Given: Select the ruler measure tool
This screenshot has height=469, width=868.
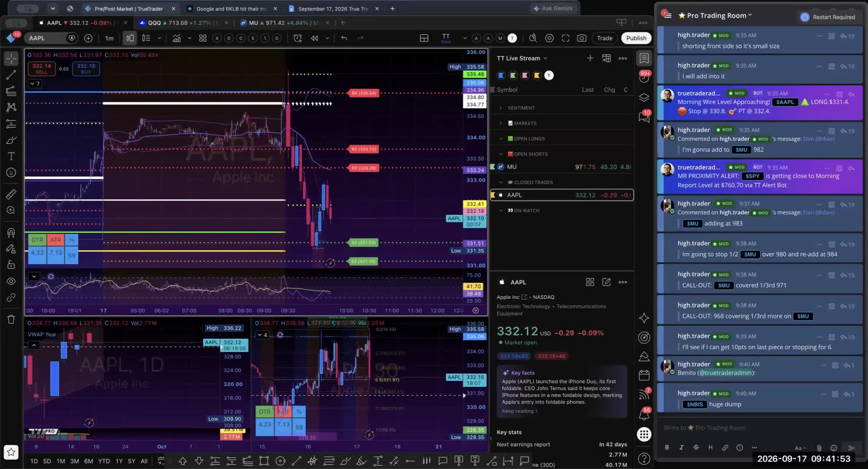Looking at the screenshot, I should pyautogui.click(x=11, y=194).
